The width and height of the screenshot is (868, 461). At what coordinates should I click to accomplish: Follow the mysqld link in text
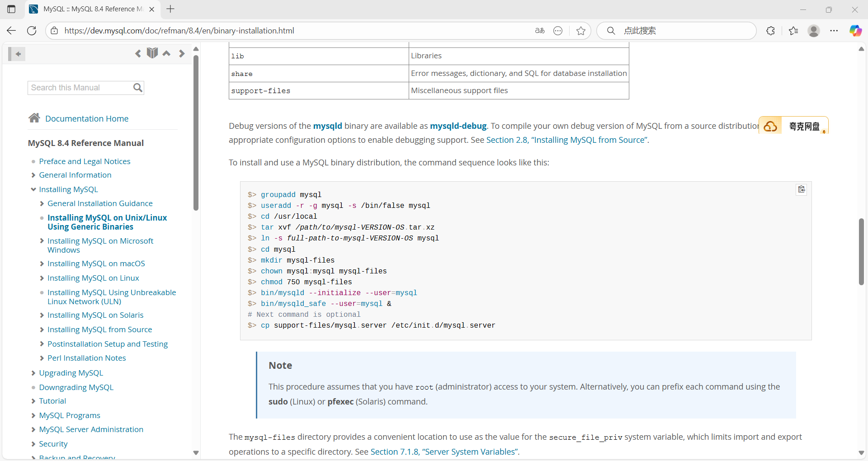point(328,126)
